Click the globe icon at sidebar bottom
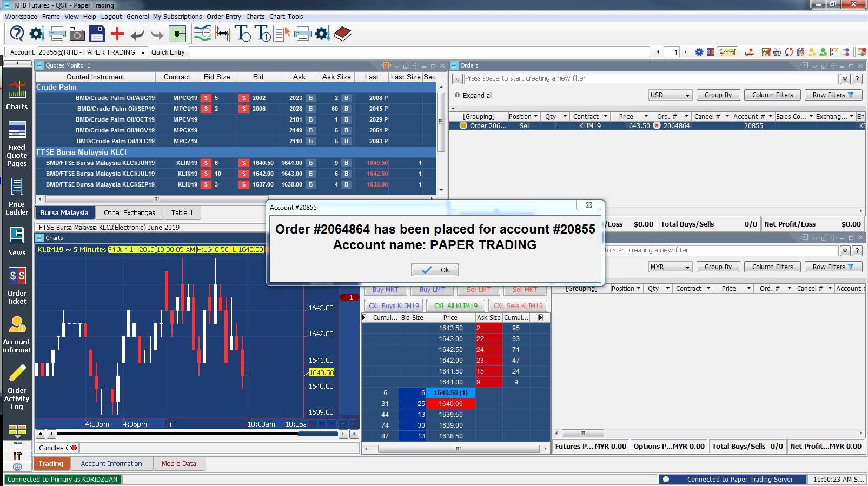Viewport: 868px width, 486px height. tap(17, 467)
